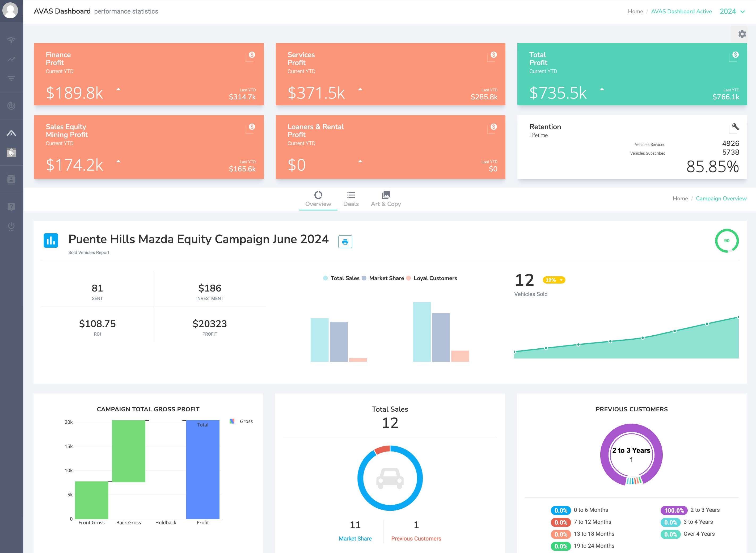This screenshot has width=756, height=553.
Task: Click the Campaign Overview breadcrumb link
Action: [721, 199]
